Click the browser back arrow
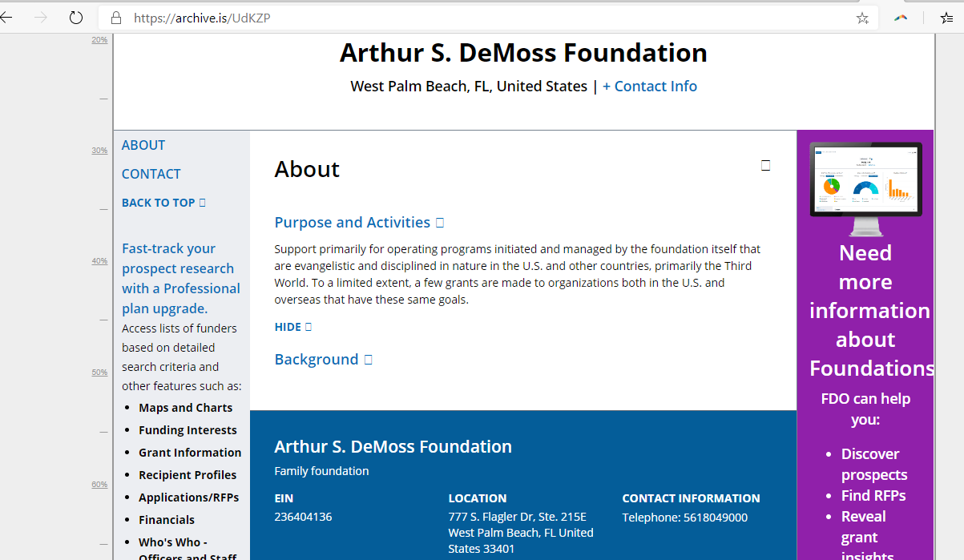Screen dimensions: 964x560 click(6, 18)
